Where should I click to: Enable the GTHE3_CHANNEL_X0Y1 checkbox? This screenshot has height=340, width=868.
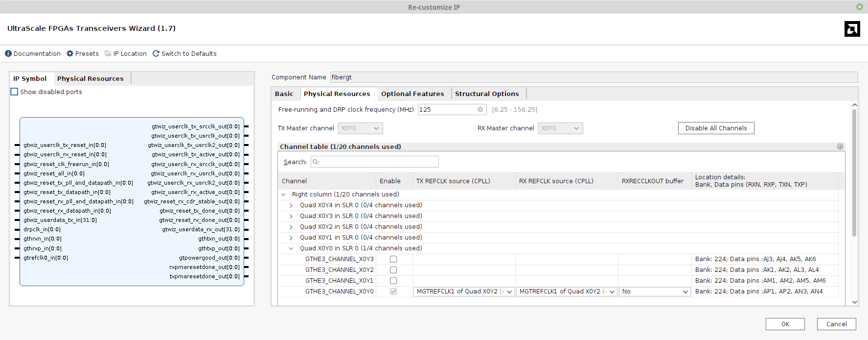point(393,281)
